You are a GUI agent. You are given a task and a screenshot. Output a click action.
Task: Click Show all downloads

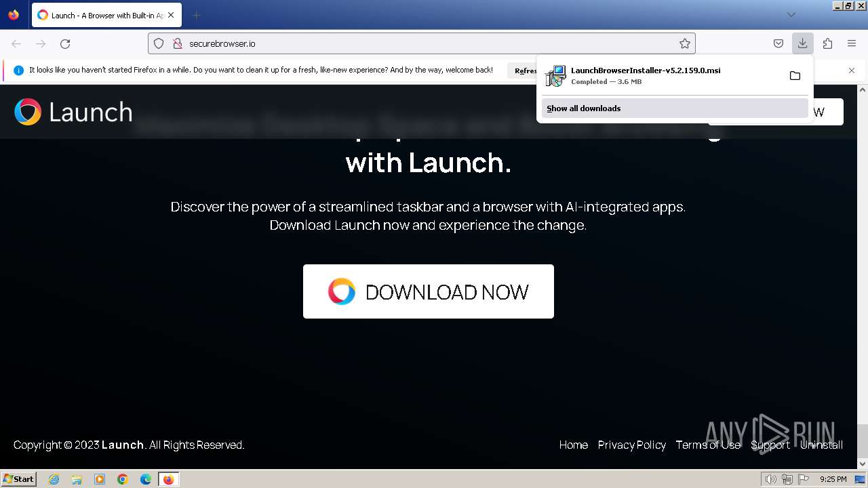click(x=675, y=108)
